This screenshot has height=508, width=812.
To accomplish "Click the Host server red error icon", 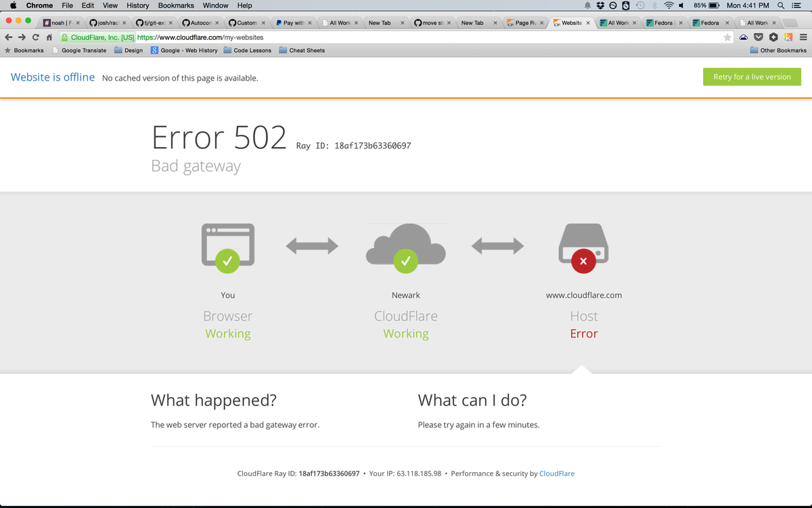I will pyautogui.click(x=583, y=261).
